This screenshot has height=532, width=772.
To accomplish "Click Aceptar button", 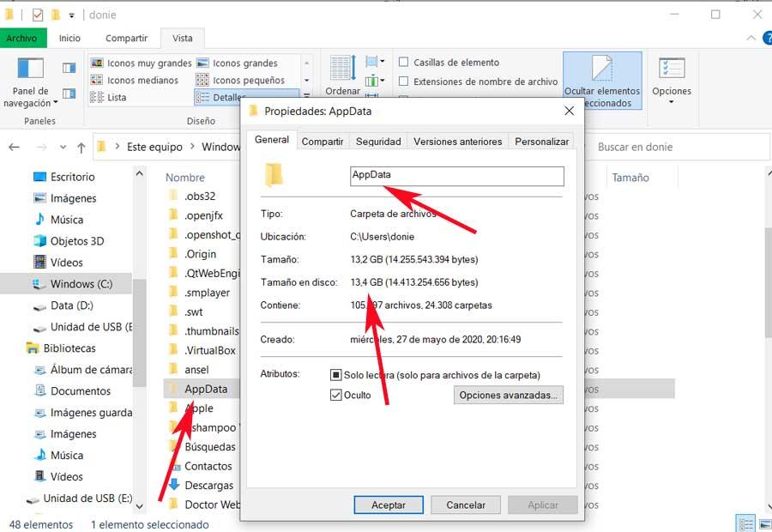I will pos(389,505).
